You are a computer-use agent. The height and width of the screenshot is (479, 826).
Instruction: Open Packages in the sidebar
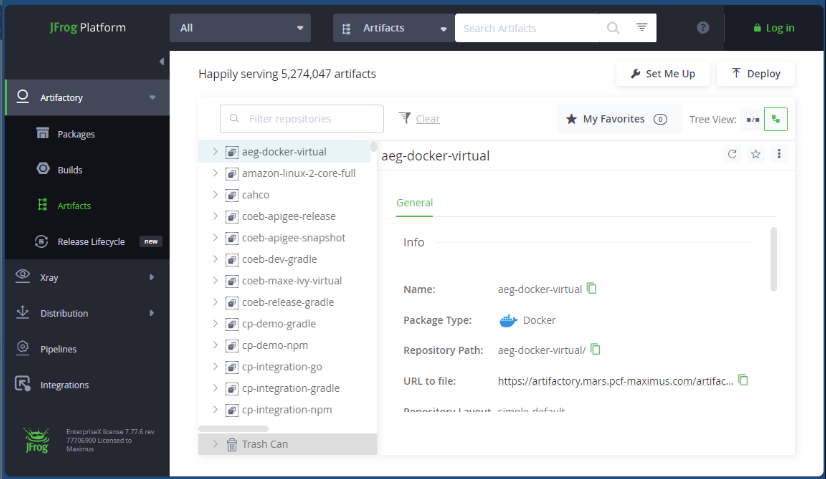pyautogui.click(x=76, y=134)
